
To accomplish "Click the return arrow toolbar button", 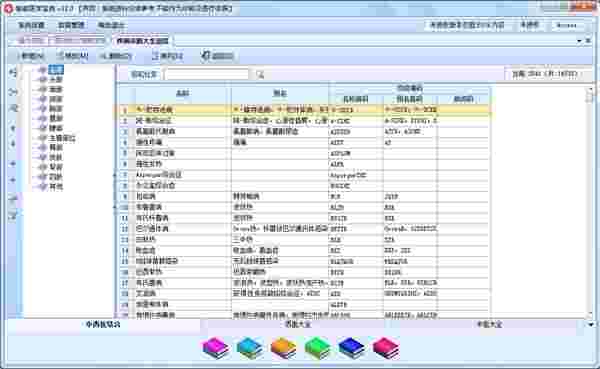I will 218,56.
